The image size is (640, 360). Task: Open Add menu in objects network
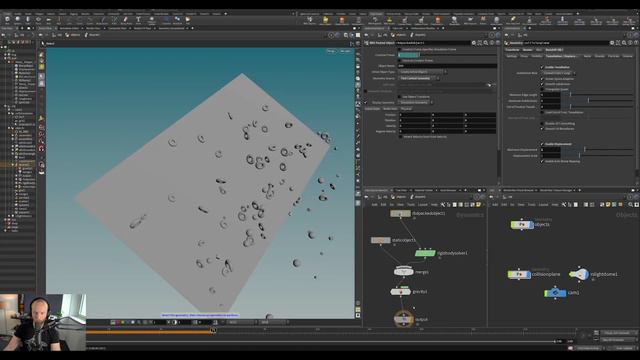[x=495, y=204]
